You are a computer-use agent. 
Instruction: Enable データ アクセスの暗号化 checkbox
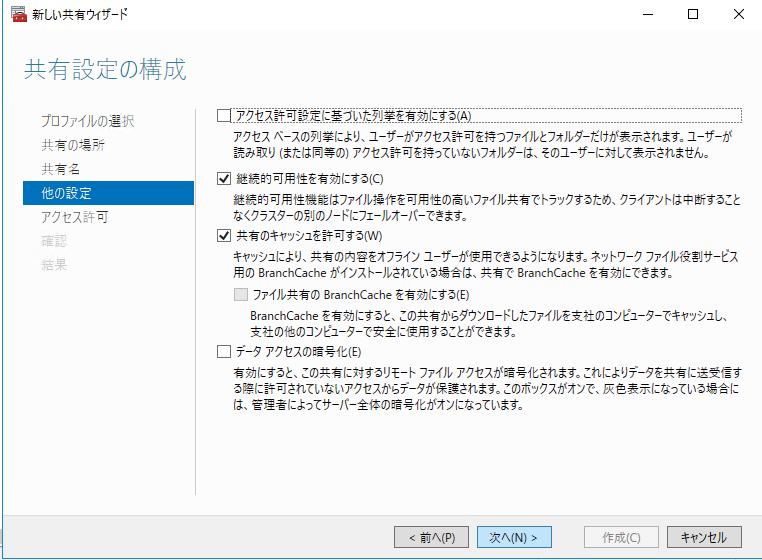[x=224, y=351]
